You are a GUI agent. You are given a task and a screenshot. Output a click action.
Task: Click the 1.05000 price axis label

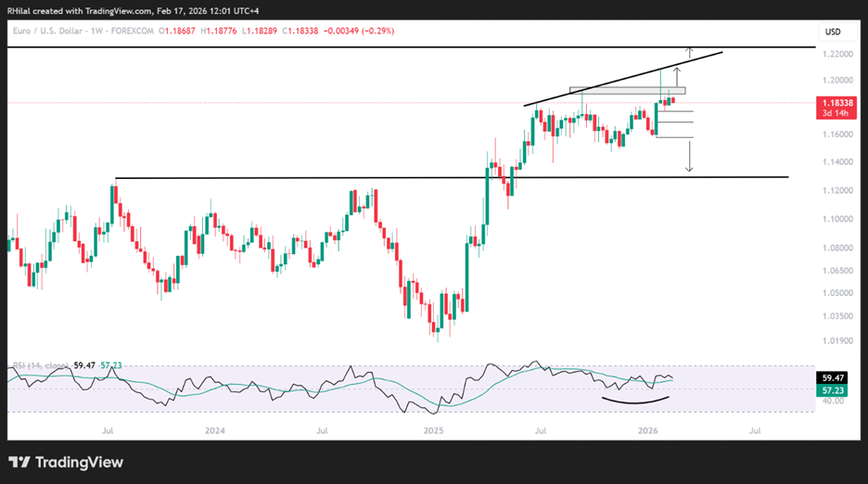[837, 292]
